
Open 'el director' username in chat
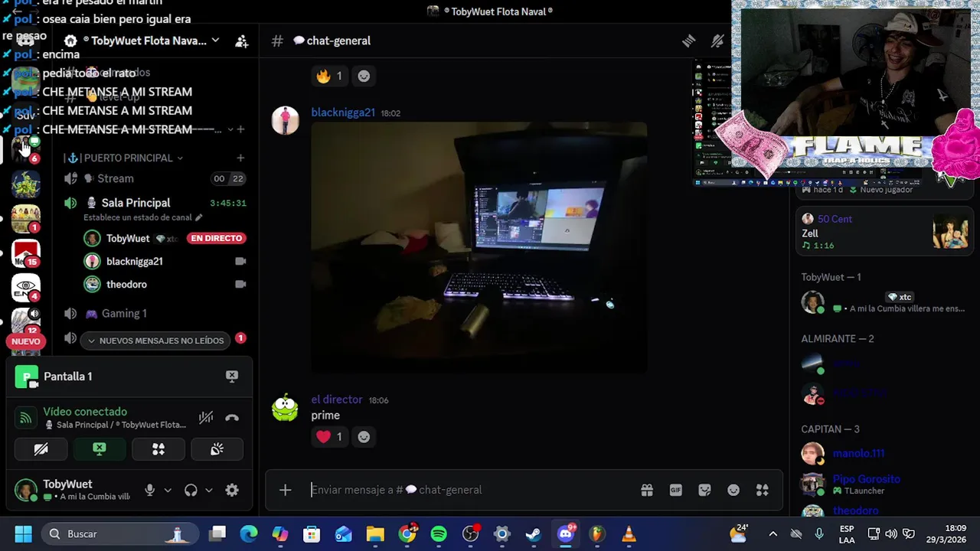click(x=337, y=399)
